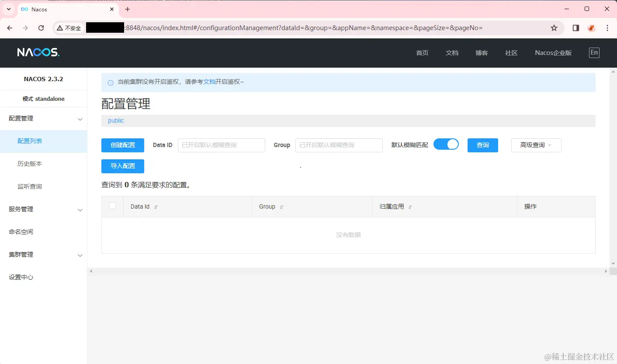Open the browser side panel
Image resolution: width=617 pixels, height=364 pixels.
(576, 28)
